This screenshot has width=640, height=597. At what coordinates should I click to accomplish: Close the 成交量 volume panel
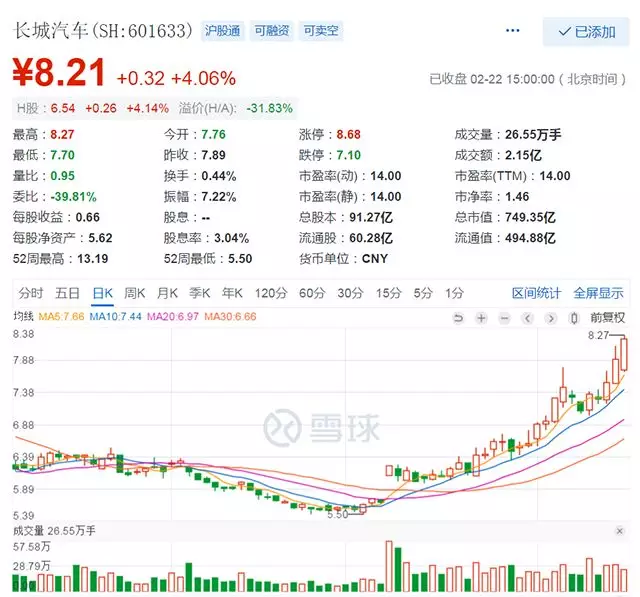tap(620, 531)
